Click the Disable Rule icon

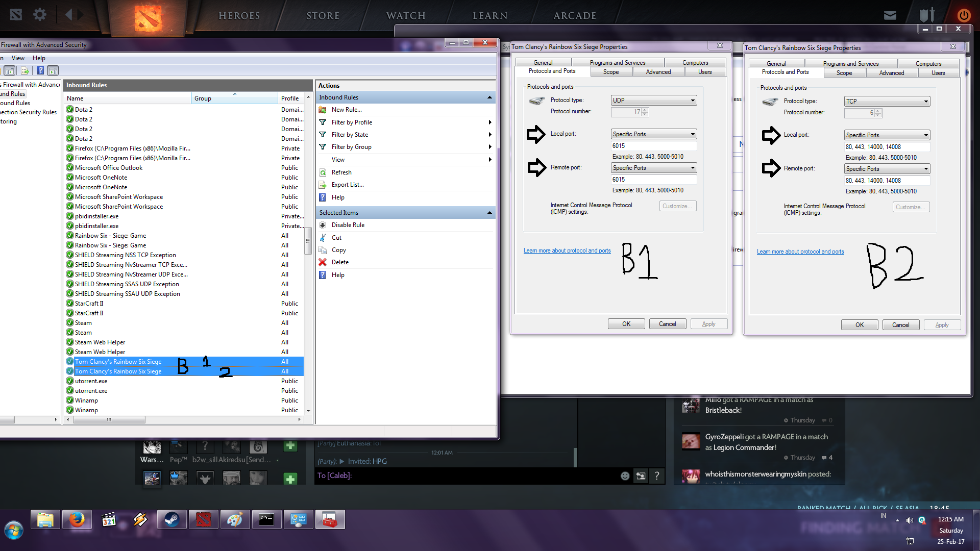tap(323, 225)
